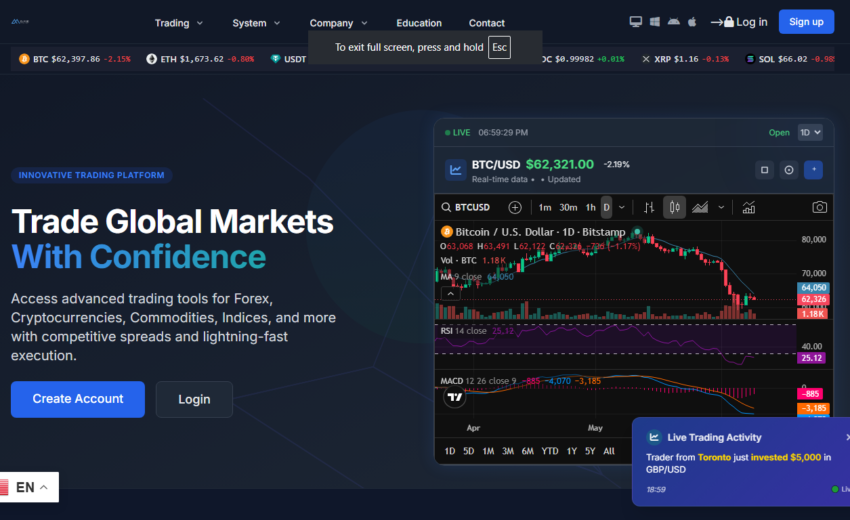Screen dimensions: 850x520
Task: Expand the chart timeframe options chevron
Action: tap(622, 207)
